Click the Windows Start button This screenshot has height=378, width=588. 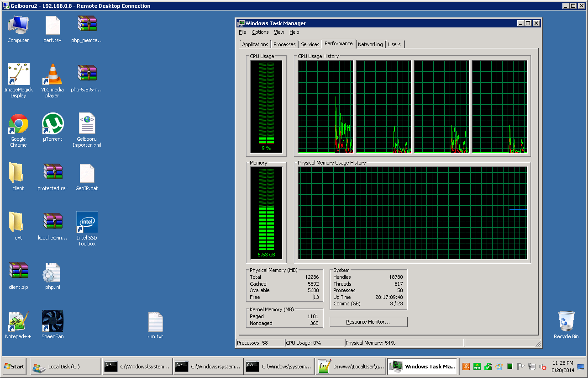[x=15, y=367]
